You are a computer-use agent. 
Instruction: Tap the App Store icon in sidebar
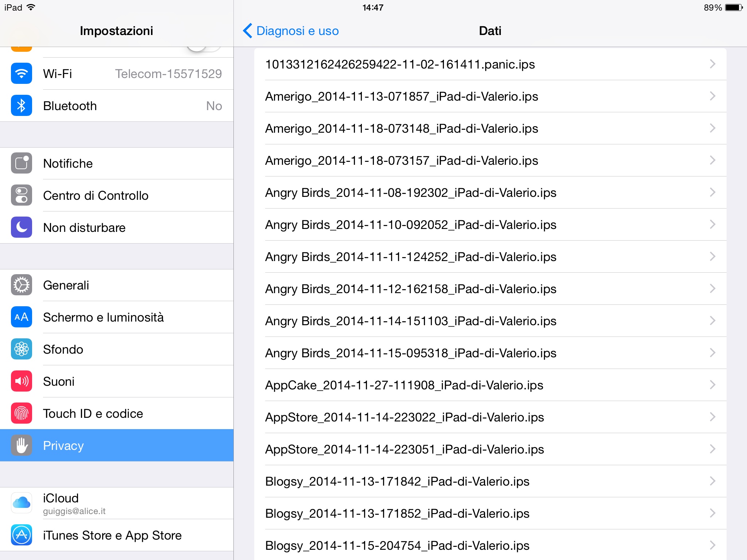[x=22, y=535]
